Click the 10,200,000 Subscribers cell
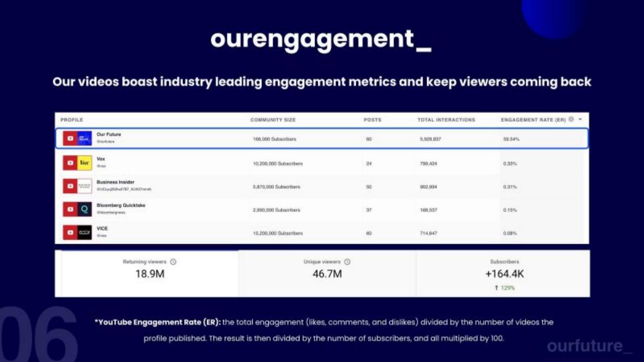644x362 pixels. pos(278,164)
